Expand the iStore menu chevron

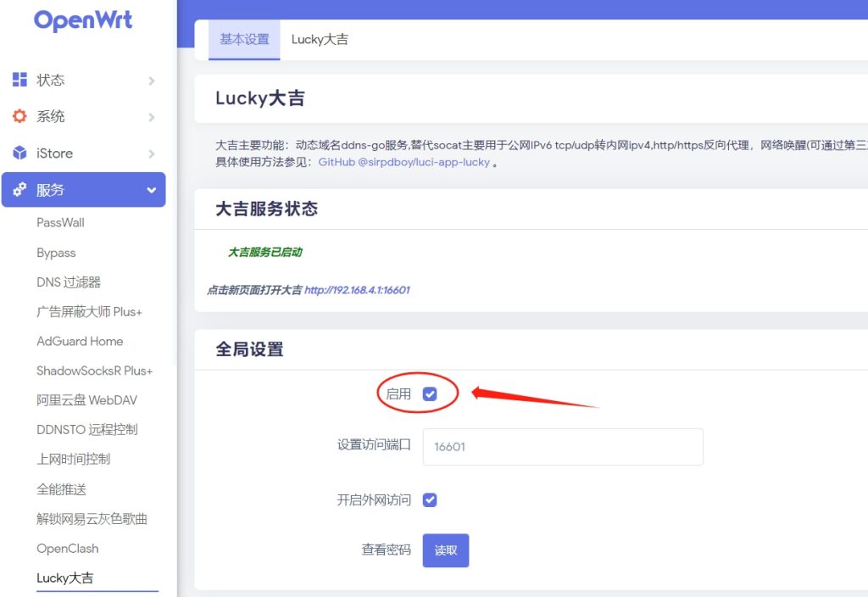(x=151, y=154)
